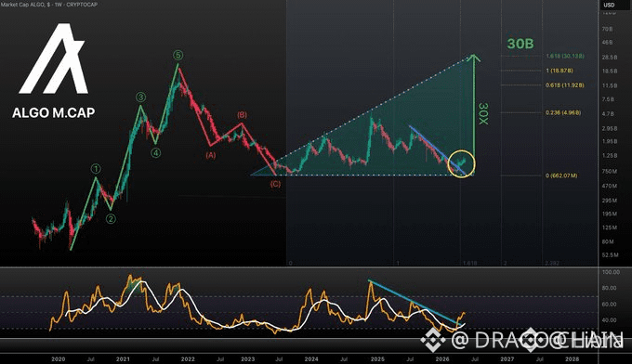The height and width of the screenshot is (364, 632).
Task: Click the red (C) wave label
Action: tap(275, 184)
